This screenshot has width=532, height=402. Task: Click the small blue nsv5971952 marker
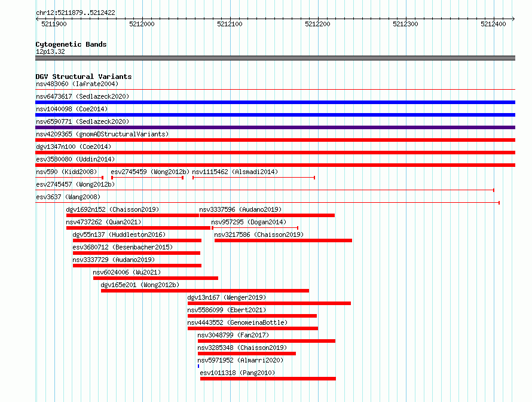(198, 366)
